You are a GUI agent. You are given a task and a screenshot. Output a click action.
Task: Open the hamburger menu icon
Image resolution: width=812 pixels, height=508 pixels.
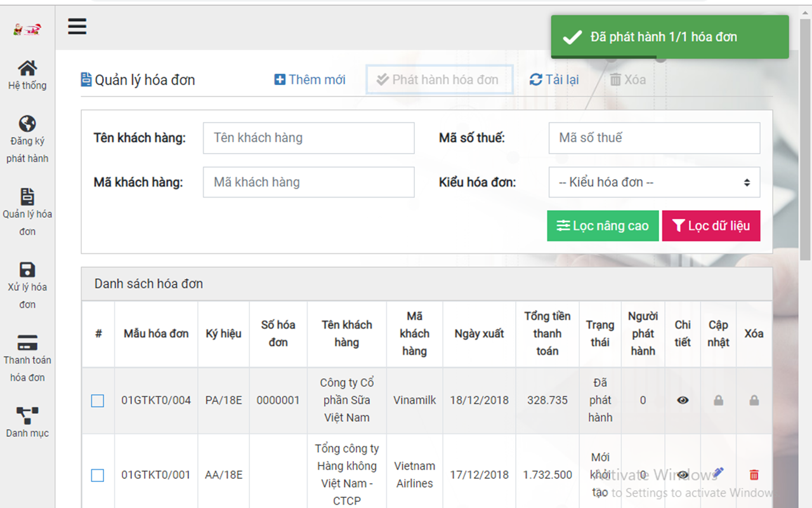point(77,27)
